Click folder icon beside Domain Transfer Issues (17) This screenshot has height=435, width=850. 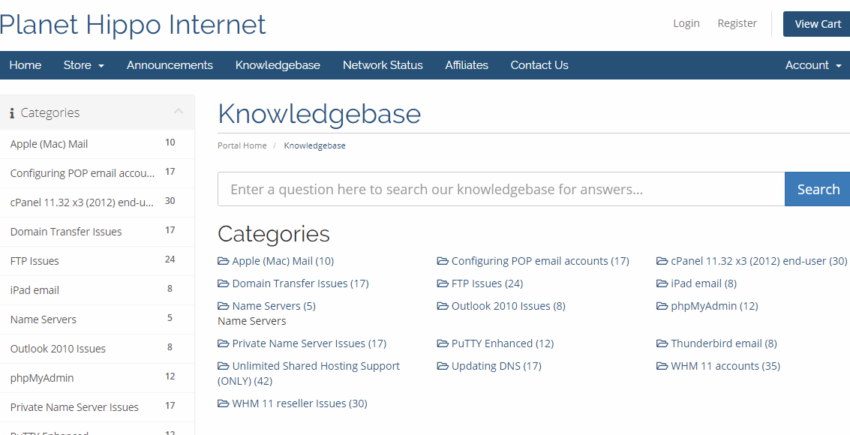[x=223, y=283]
